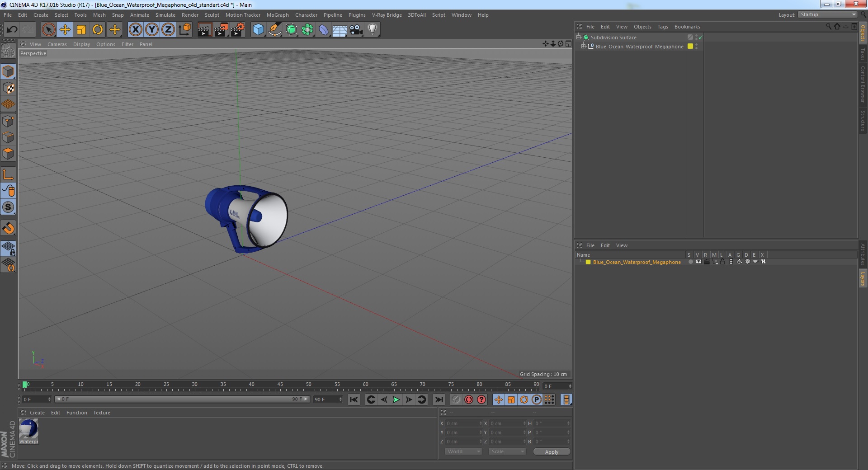Switch to Edges mode
The image size is (868, 470).
(8, 137)
